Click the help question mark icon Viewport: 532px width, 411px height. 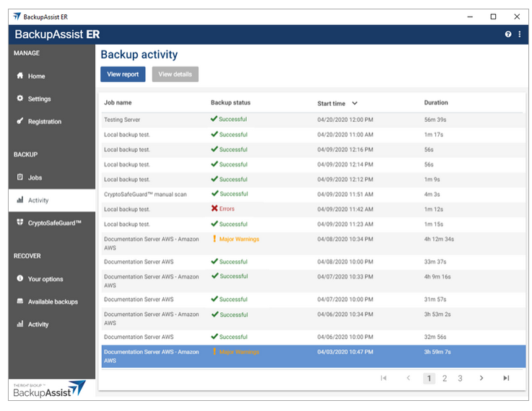click(x=508, y=35)
